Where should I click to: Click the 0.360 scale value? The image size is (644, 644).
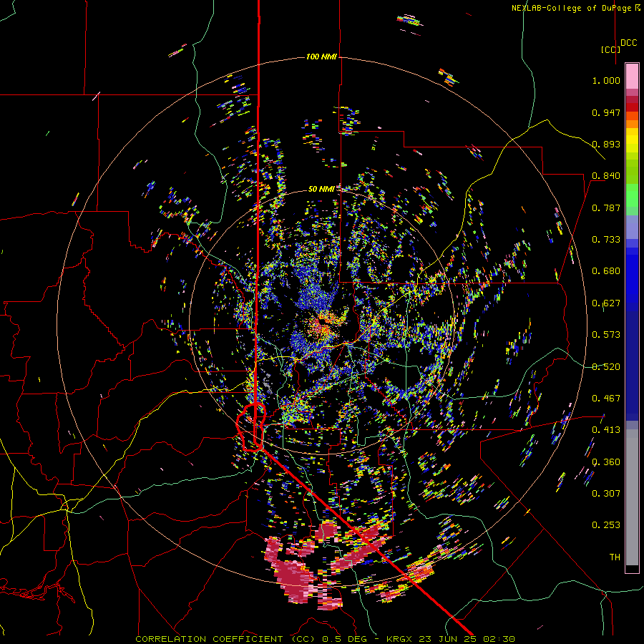(x=606, y=462)
